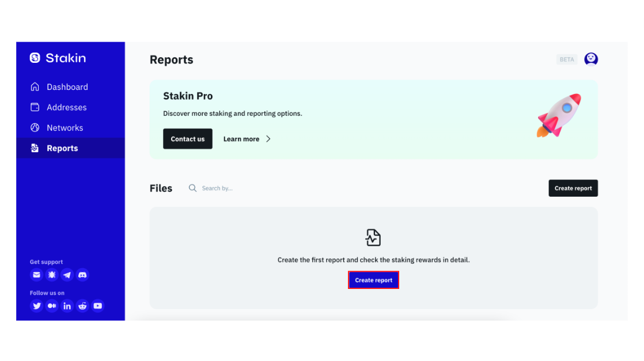Select the bug report icon under Get support
The image size is (644, 361).
click(x=52, y=274)
